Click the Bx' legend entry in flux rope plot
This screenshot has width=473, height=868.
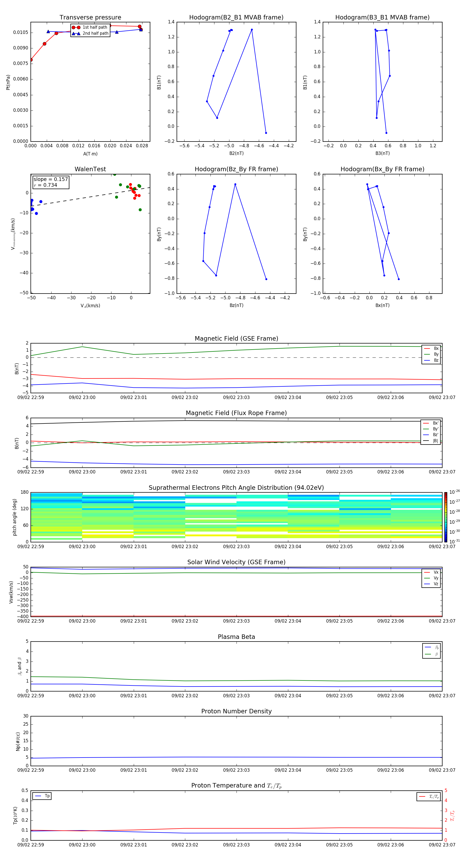click(x=431, y=423)
